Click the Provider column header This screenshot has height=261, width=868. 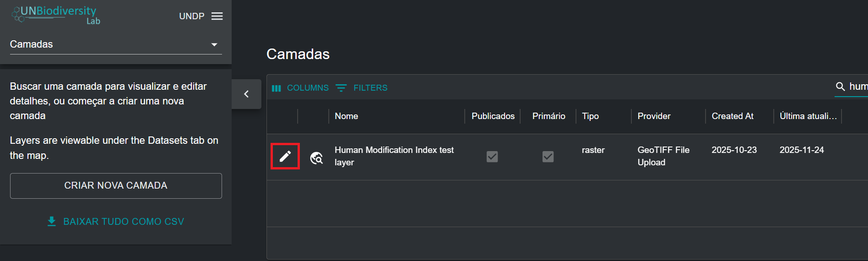[x=654, y=116]
